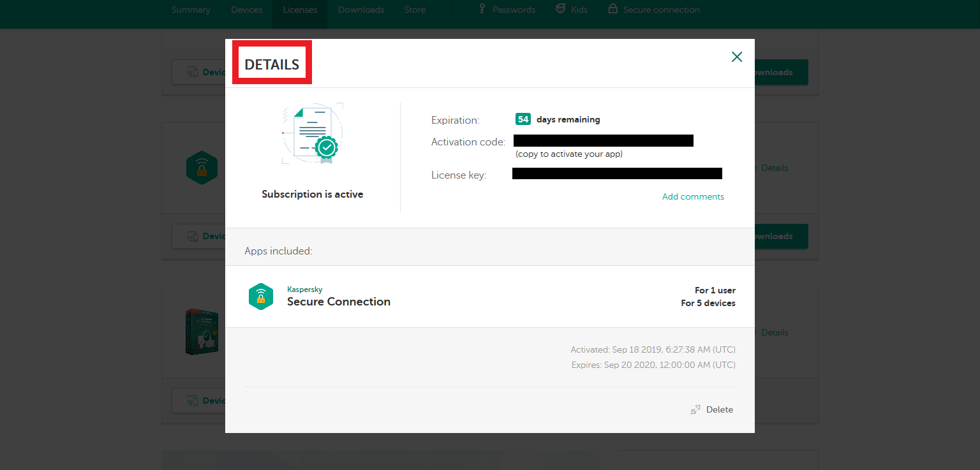
Task: Open Details link in the product box card
Action: pos(775,332)
